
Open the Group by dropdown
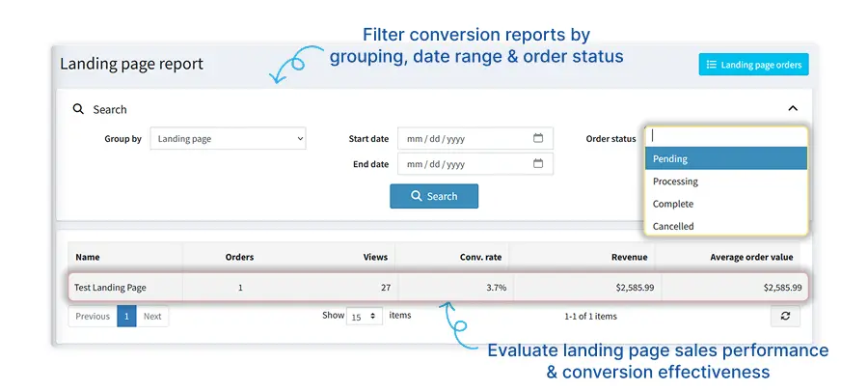point(228,139)
